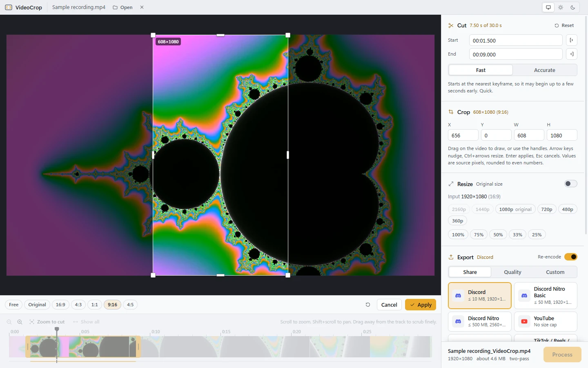The height and width of the screenshot is (368, 588).
Task: Click the Start time field
Action: point(515,40)
